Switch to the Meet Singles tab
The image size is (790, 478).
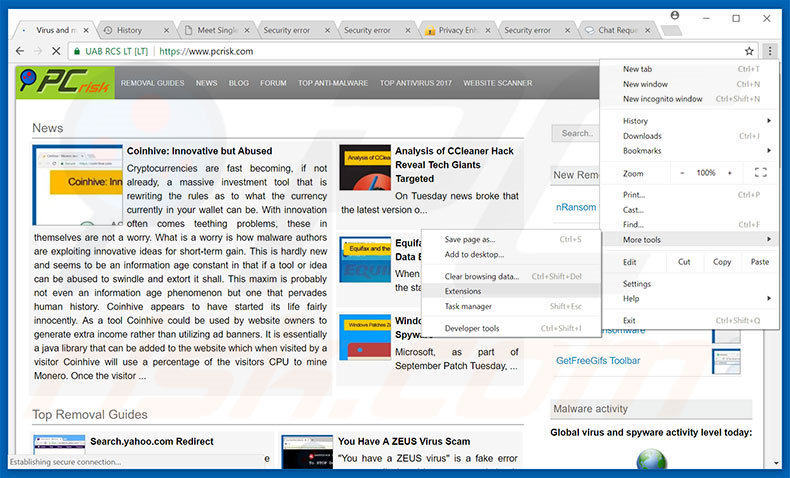point(217,30)
